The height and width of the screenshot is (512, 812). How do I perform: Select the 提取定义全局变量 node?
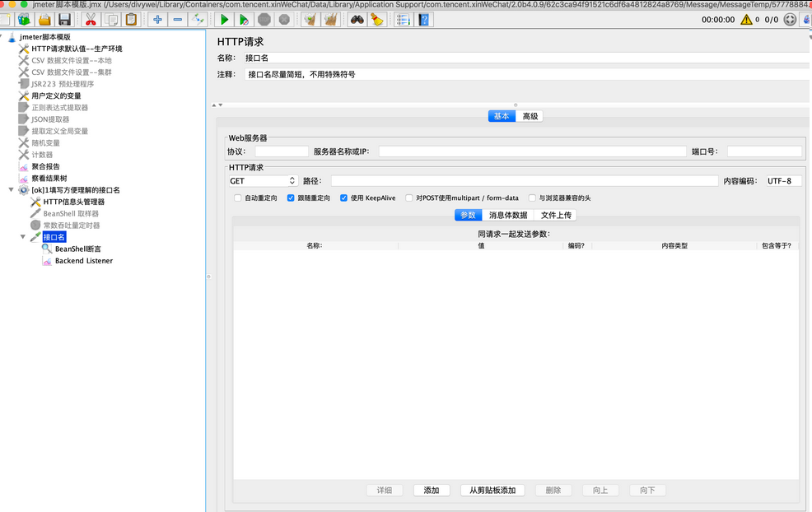[x=59, y=131]
